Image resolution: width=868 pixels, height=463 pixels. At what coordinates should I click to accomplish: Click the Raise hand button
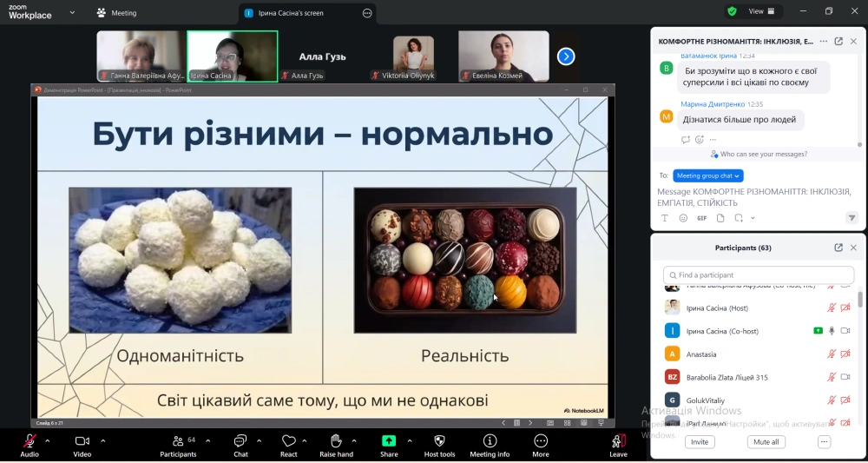click(336, 446)
